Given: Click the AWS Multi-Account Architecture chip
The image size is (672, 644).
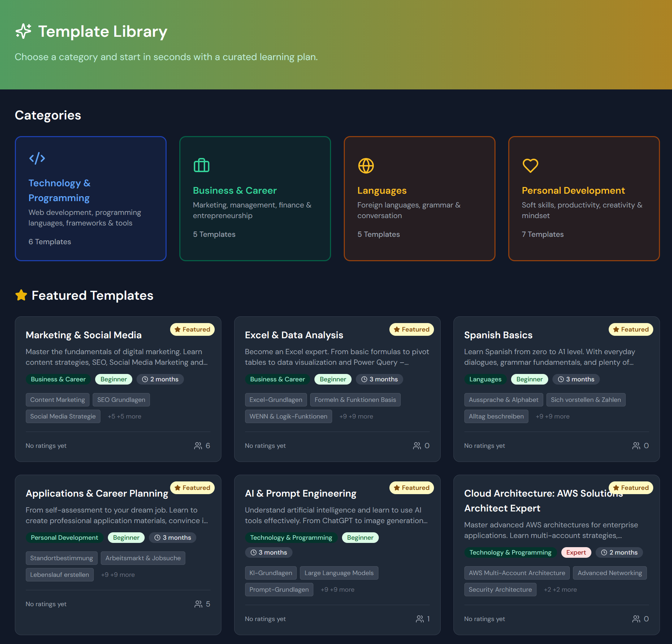Looking at the screenshot, I should [x=517, y=573].
